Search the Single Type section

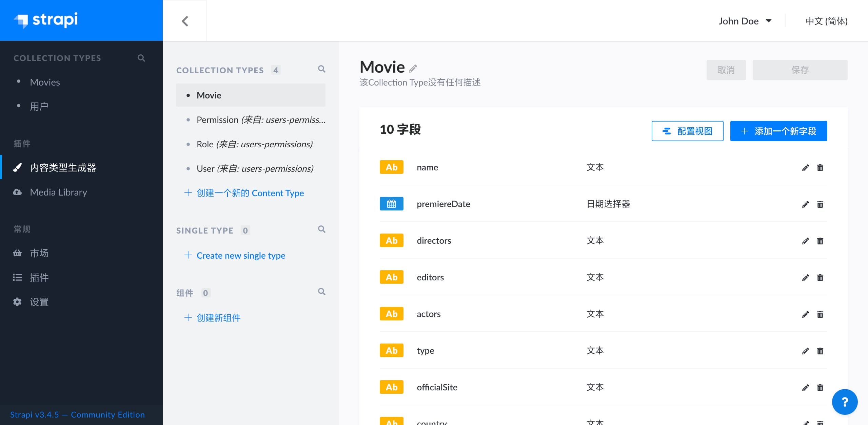coord(321,229)
